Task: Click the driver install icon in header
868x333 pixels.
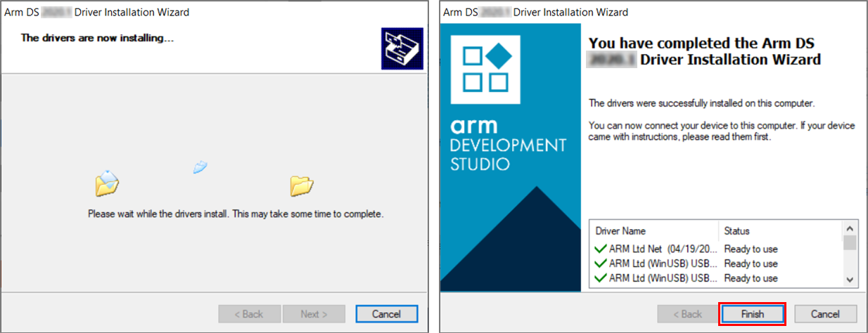Action: tap(401, 49)
